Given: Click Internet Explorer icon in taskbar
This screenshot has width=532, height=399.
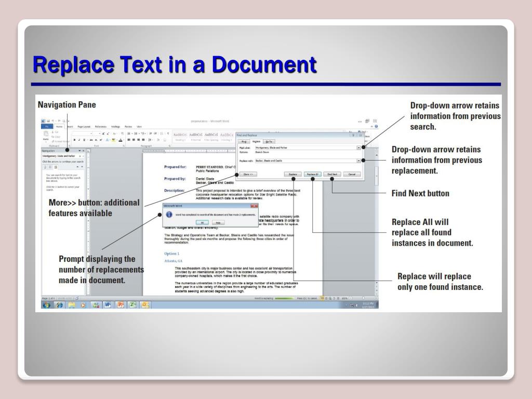Looking at the screenshot, I should pyautogui.click(x=59, y=304).
